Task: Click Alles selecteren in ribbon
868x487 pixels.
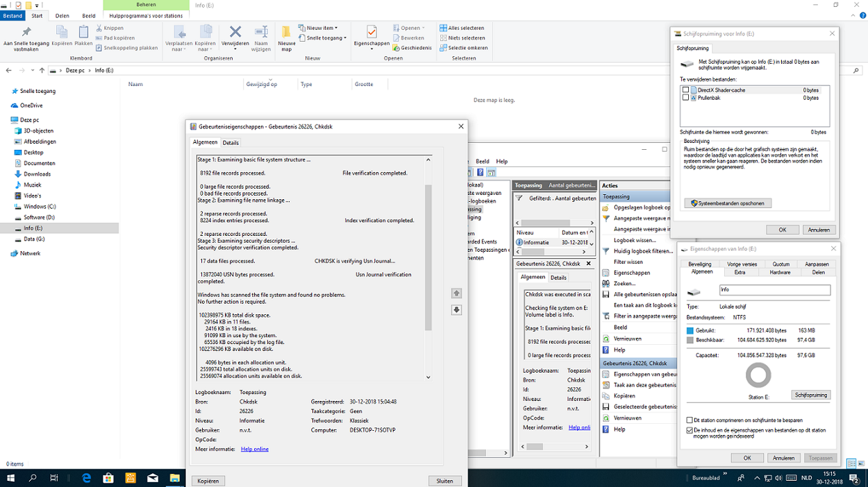Action: click(x=462, y=28)
